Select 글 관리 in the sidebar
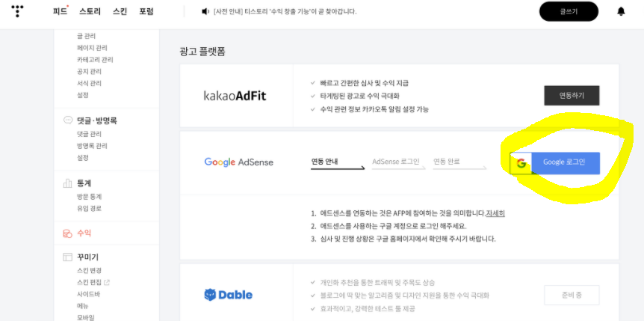The width and height of the screenshot is (644, 321). (86, 36)
